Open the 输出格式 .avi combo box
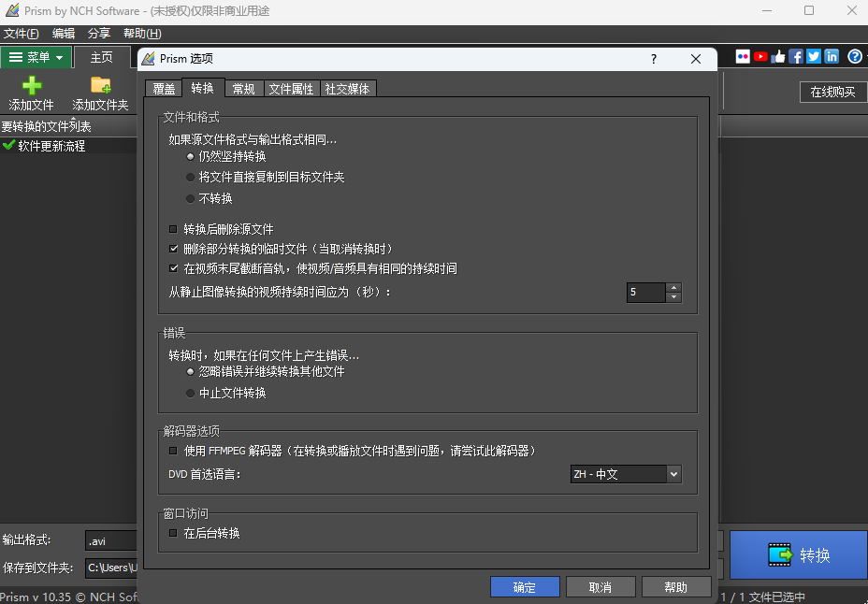The width and height of the screenshot is (868, 604). coord(111,541)
